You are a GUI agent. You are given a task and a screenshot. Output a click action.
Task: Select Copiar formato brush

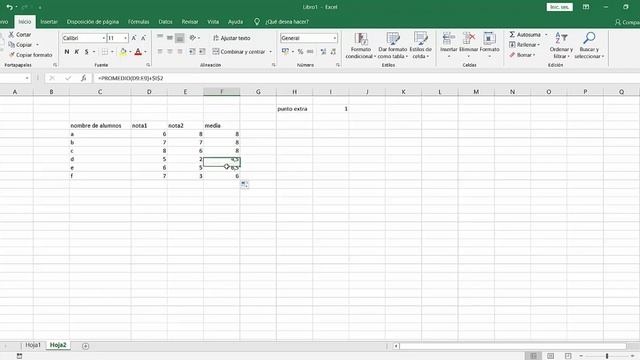[x=31, y=55]
